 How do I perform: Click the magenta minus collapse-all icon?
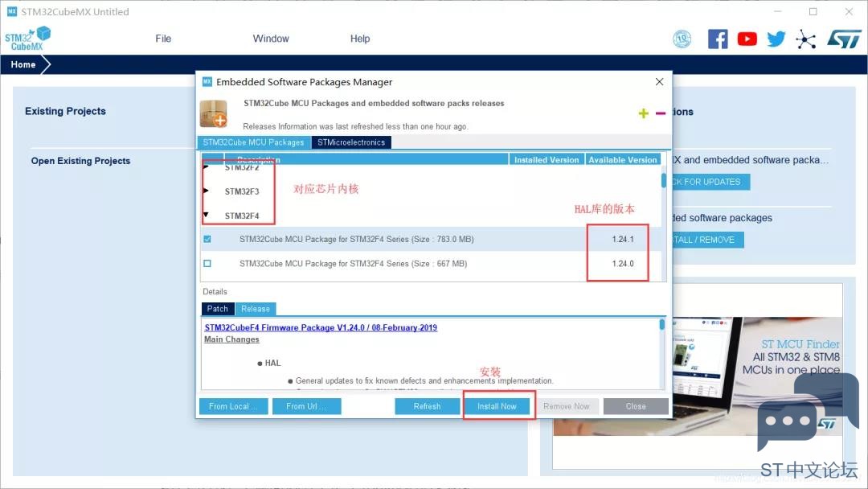pos(661,113)
